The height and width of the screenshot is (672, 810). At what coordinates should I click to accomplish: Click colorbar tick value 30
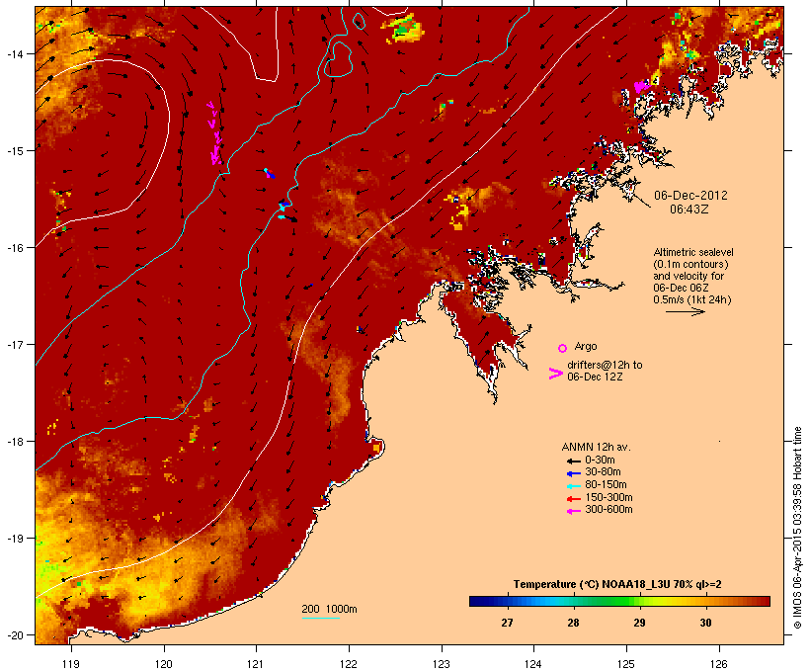705,623
